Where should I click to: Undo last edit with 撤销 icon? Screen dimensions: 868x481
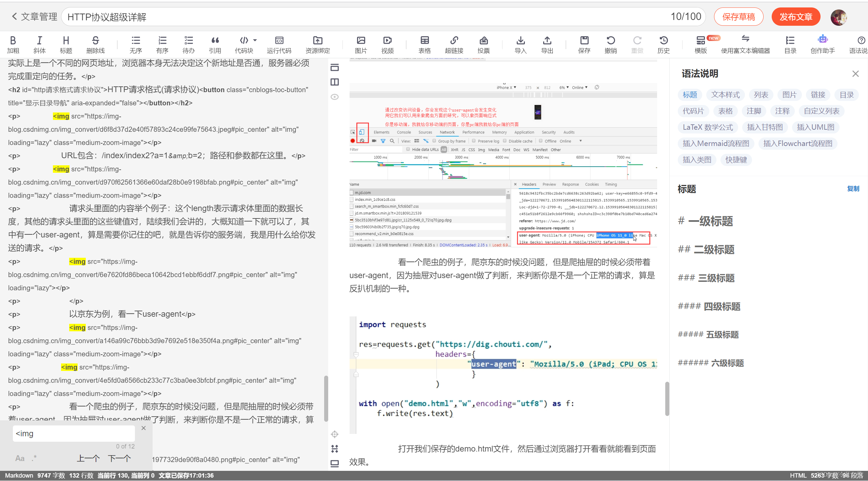(x=611, y=44)
